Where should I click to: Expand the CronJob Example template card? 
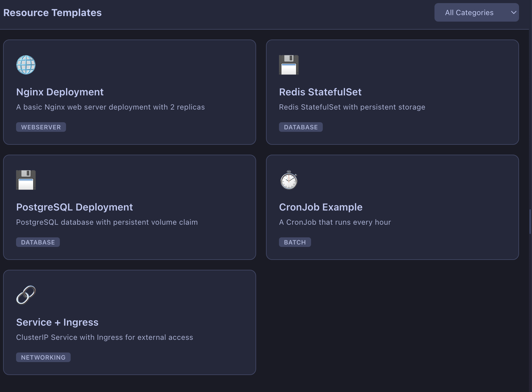[392, 207]
